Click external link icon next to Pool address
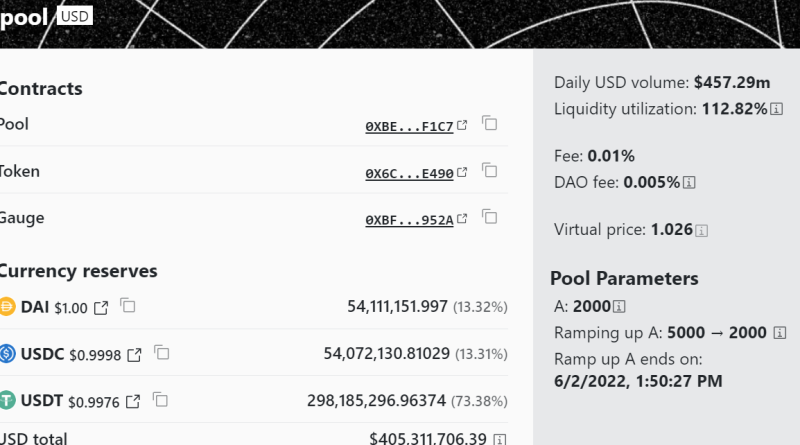 point(462,125)
